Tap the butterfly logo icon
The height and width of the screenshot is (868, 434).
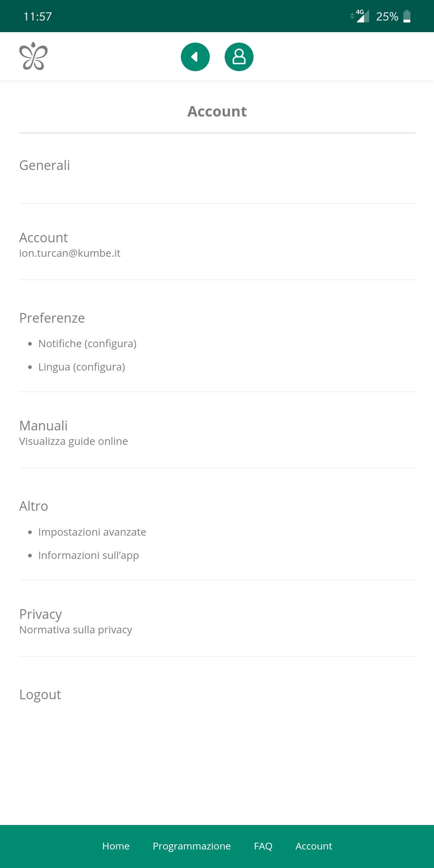point(33,56)
